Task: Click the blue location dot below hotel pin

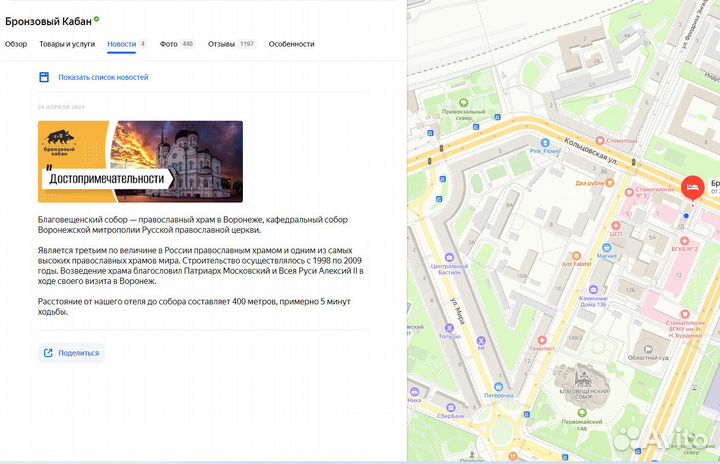Action: [x=686, y=216]
